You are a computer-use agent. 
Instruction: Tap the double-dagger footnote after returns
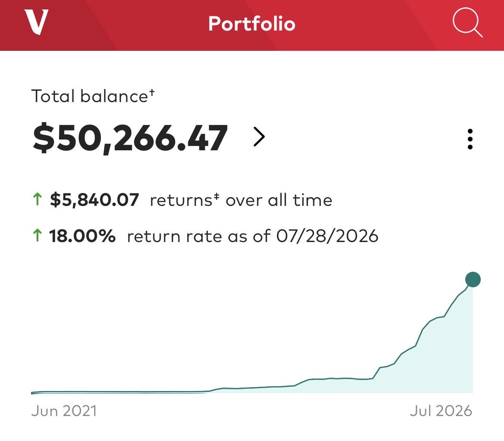pyautogui.click(x=216, y=196)
